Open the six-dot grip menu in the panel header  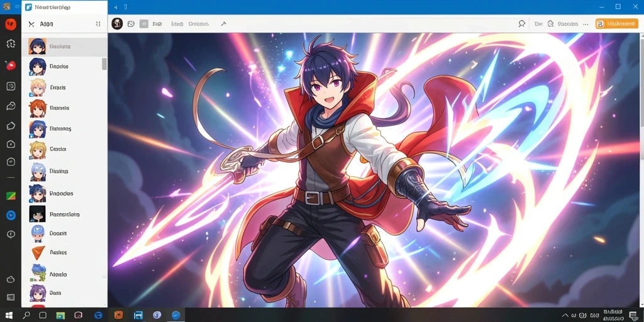coord(98,25)
